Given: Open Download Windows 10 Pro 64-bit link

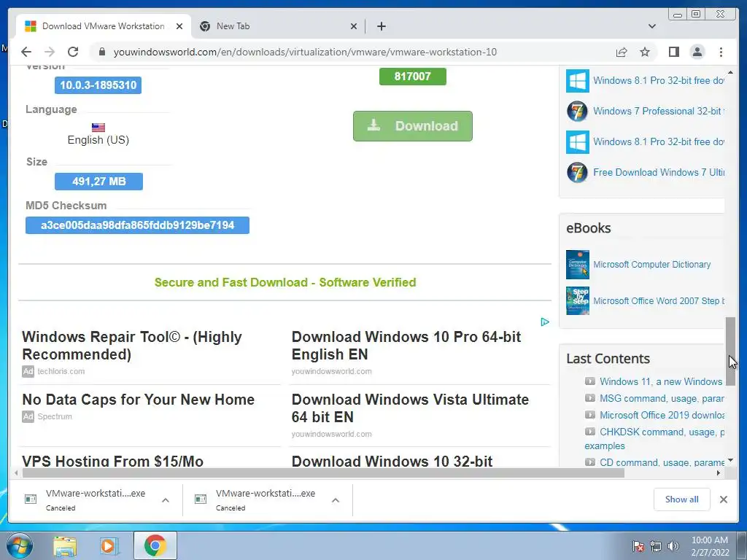Looking at the screenshot, I should (406, 346).
